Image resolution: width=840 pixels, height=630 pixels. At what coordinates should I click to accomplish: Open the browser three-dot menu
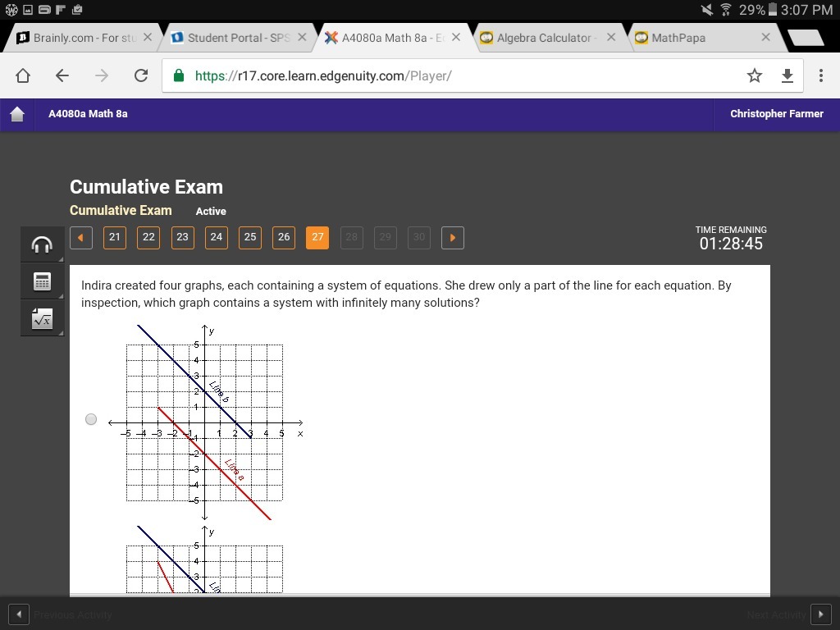[x=820, y=75]
